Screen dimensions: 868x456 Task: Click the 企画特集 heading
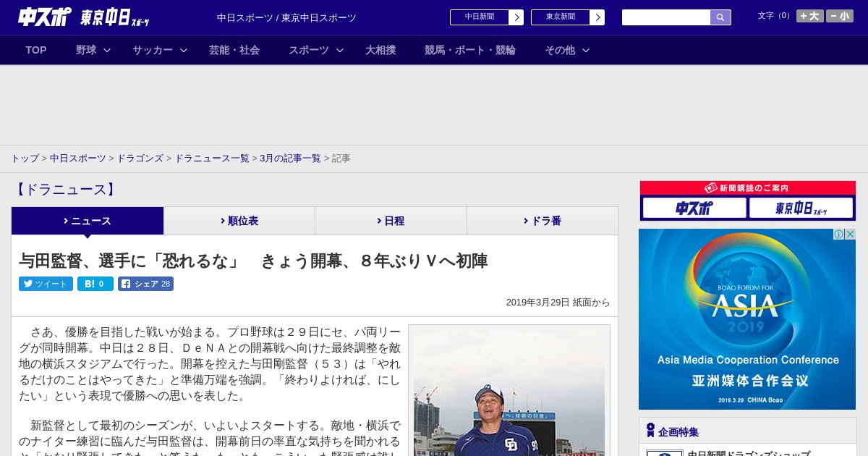pos(678,432)
